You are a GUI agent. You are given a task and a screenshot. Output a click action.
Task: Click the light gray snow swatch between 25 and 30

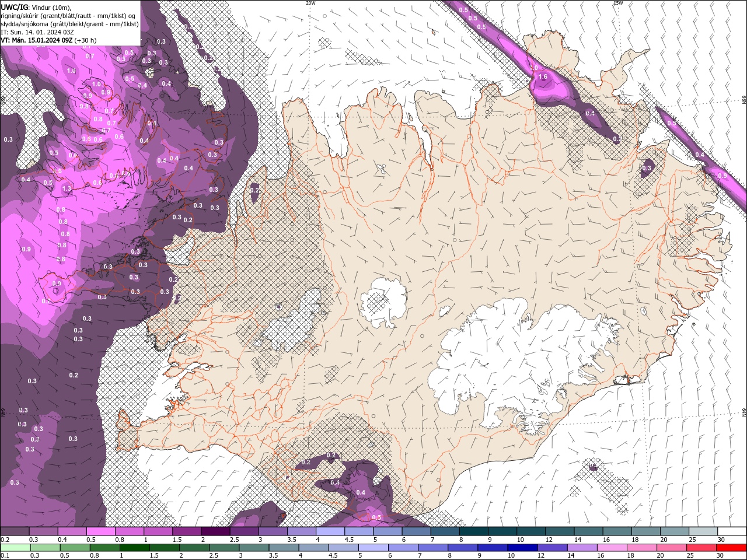[703, 531]
